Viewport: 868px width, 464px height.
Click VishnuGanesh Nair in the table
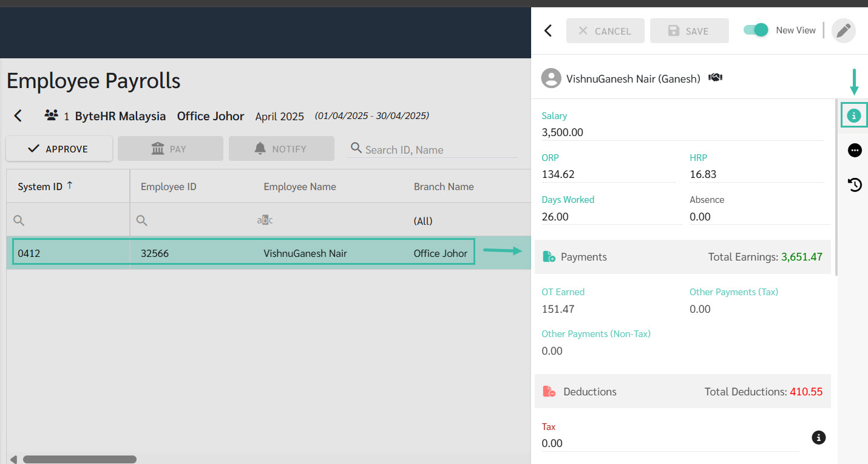point(305,253)
